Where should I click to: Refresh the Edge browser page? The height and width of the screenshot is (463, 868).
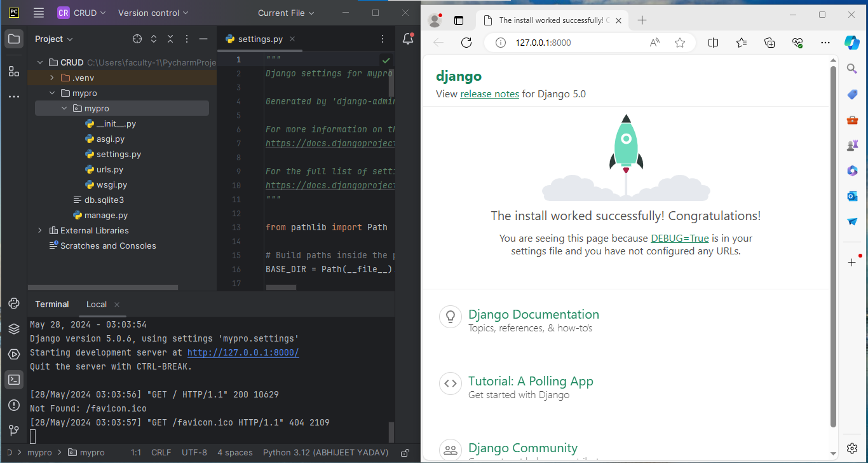tap(466, 43)
